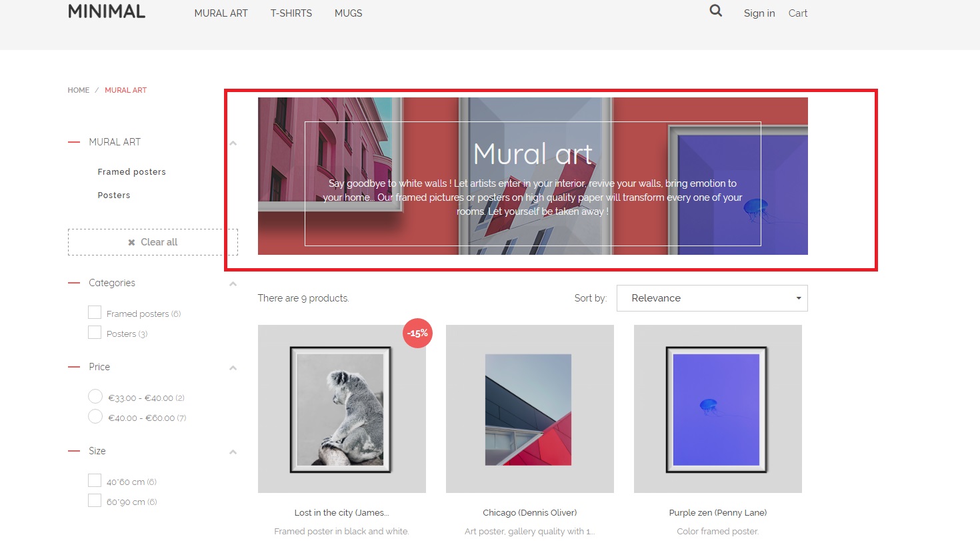Click 'There are 9 products.' text
The image size is (980, 541).
coord(303,298)
